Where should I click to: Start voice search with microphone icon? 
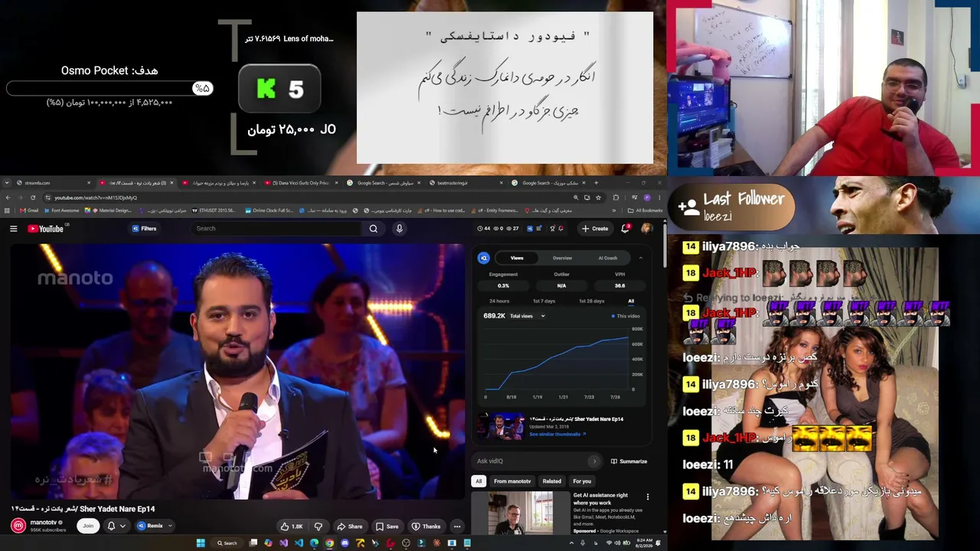click(399, 229)
